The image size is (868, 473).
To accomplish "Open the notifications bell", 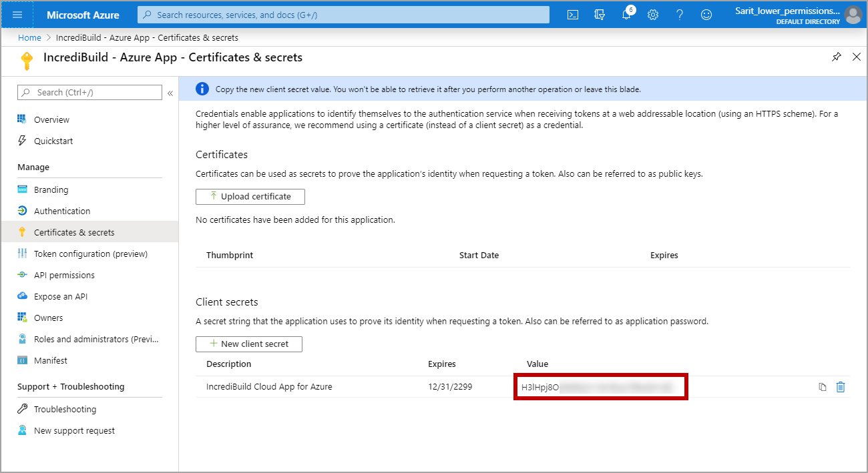I will coord(626,15).
